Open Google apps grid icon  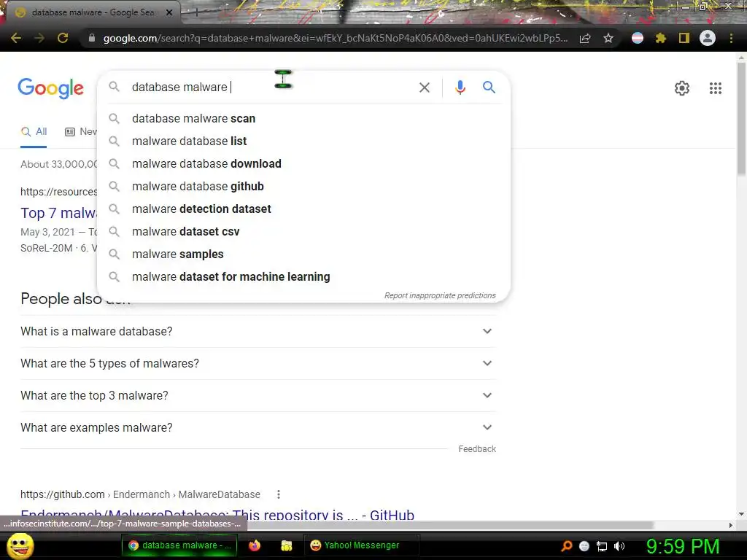click(x=715, y=88)
